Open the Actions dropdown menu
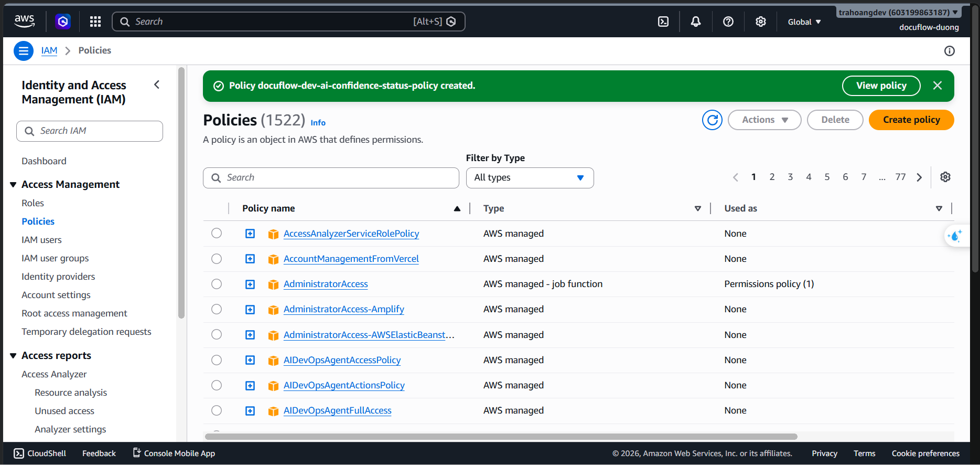This screenshot has width=980, height=465. coord(764,120)
